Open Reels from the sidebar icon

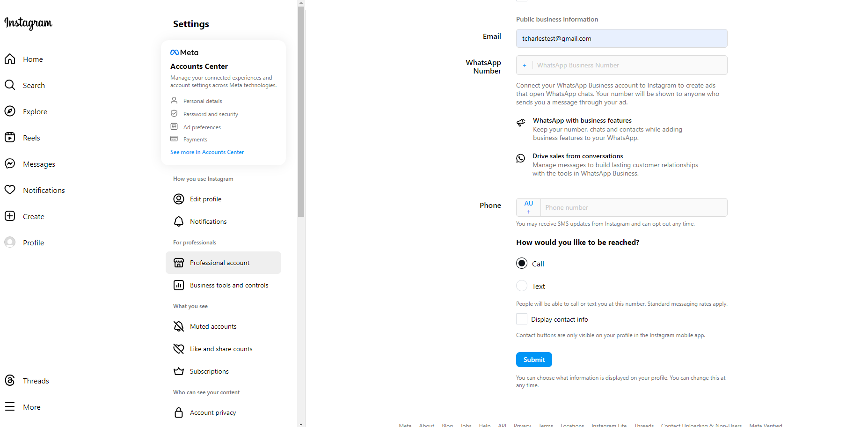10,137
